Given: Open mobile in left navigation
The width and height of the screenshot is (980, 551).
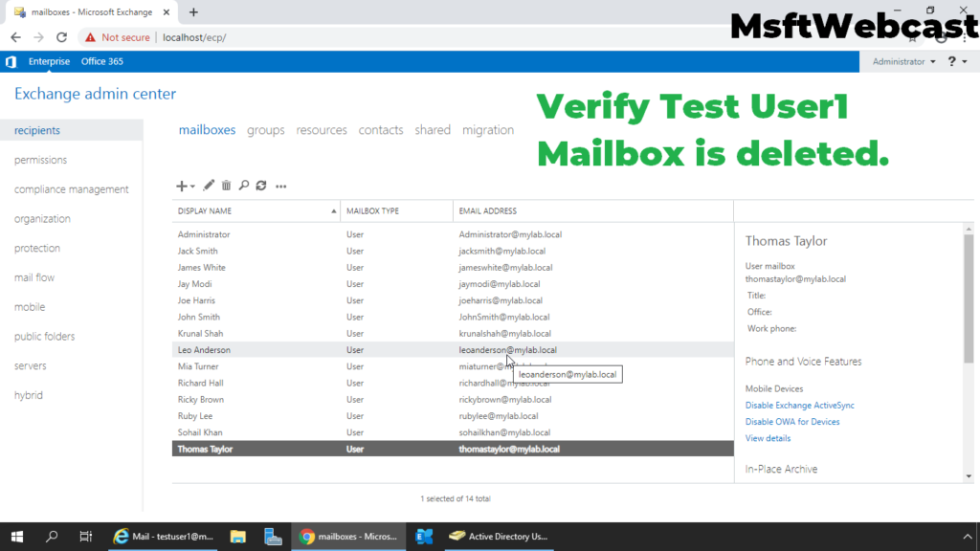Looking at the screenshot, I should [30, 307].
